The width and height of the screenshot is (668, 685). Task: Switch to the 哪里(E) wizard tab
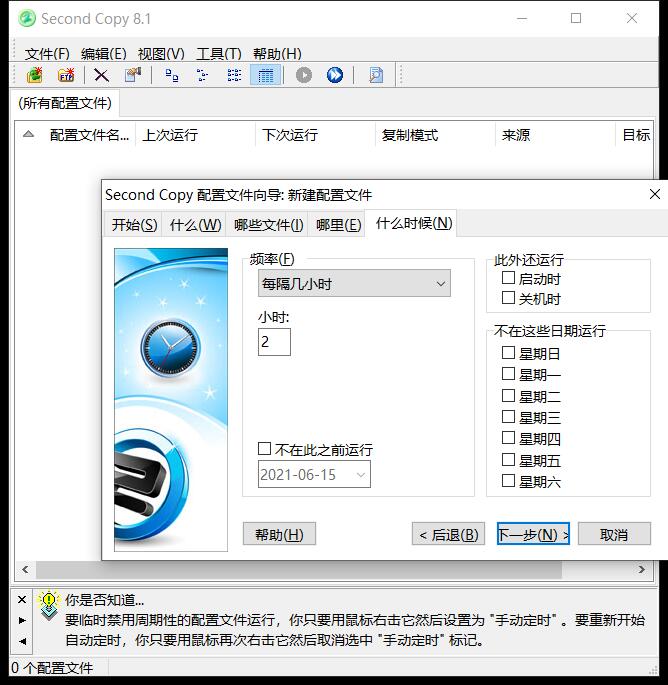(x=338, y=225)
